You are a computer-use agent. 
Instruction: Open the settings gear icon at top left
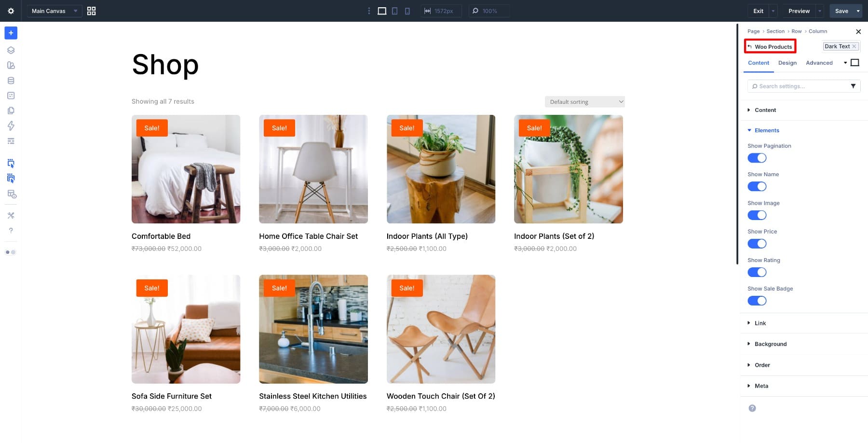point(11,11)
